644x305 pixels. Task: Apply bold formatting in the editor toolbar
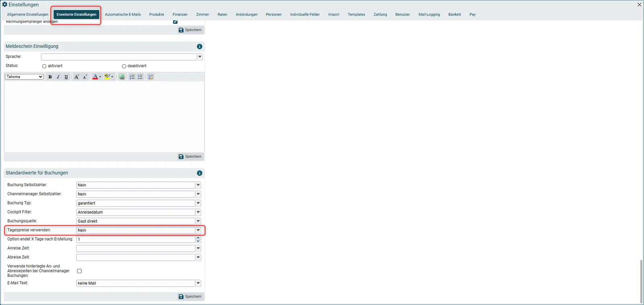click(50, 77)
